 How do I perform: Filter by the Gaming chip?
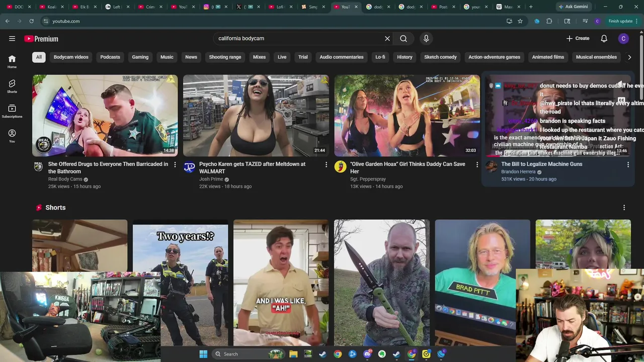coord(140,57)
